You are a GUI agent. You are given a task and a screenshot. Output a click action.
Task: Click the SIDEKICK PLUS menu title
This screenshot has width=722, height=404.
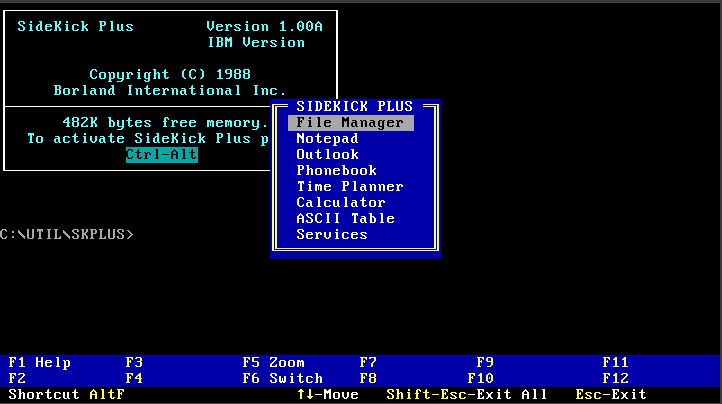coord(354,106)
